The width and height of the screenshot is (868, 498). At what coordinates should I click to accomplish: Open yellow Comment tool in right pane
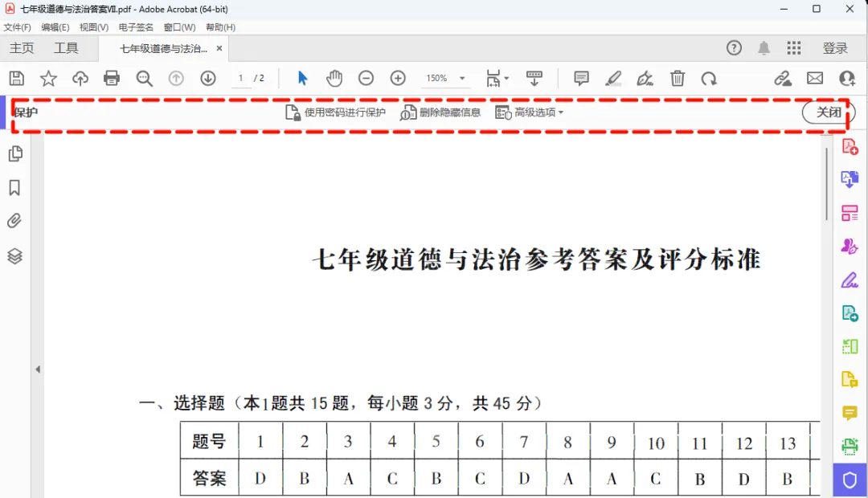850,414
